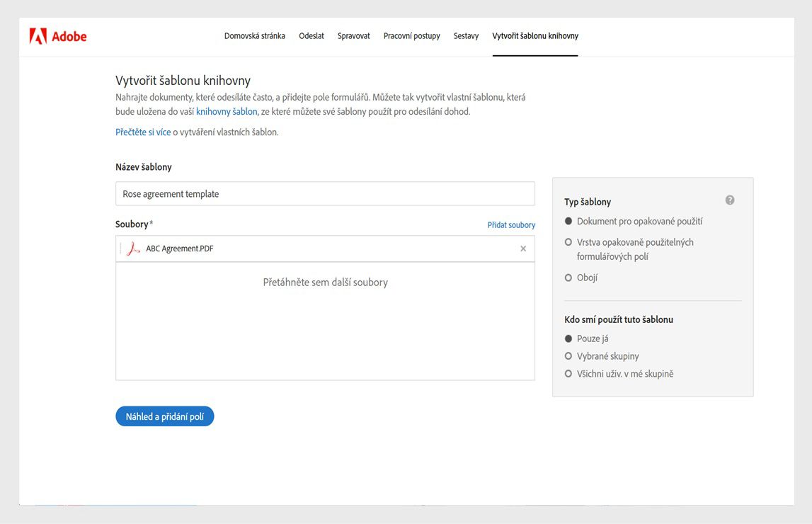Select Všichni uživ. v mé skupině option

pyautogui.click(x=568, y=374)
